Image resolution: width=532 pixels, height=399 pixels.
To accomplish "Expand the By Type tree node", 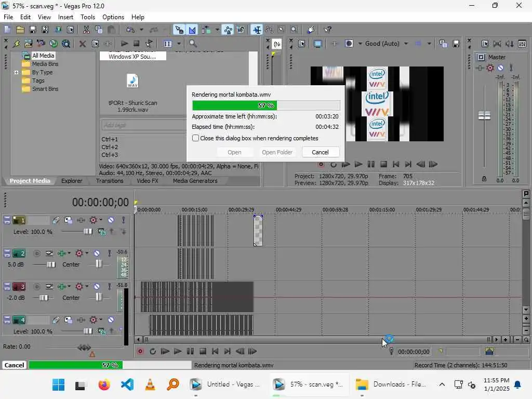I will (x=16, y=72).
